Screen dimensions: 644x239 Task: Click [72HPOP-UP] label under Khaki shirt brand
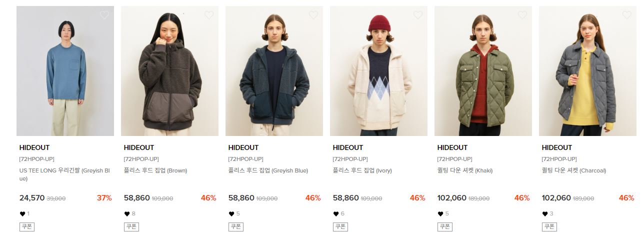(x=455, y=159)
